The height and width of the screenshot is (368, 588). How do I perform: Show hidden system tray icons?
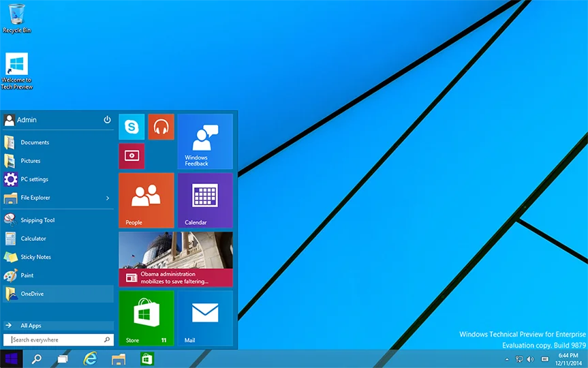(507, 359)
